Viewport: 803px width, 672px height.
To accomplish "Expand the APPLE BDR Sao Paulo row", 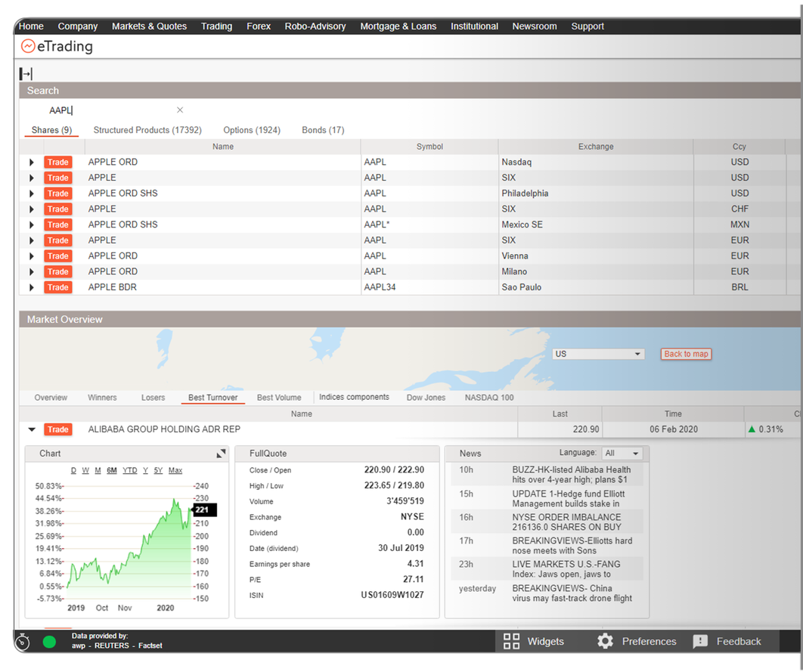I will [x=31, y=288].
